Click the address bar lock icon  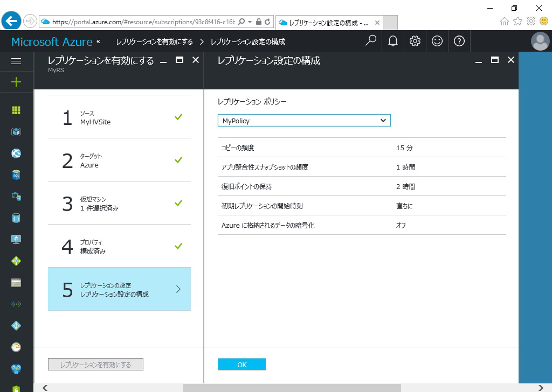(x=259, y=22)
